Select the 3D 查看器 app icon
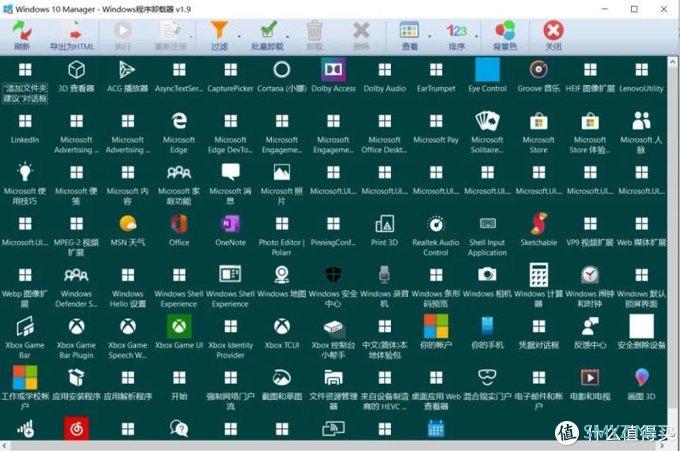The image size is (680, 451). [x=76, y=69]
